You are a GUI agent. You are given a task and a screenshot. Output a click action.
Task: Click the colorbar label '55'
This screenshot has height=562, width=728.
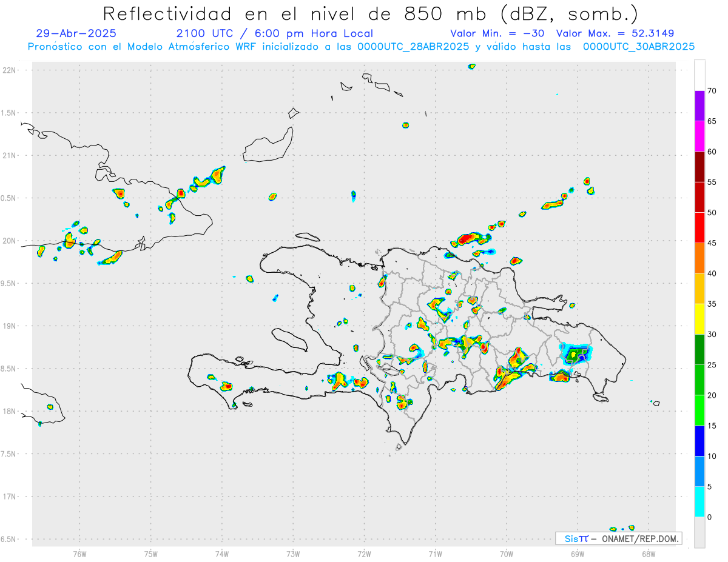point(712,182)
